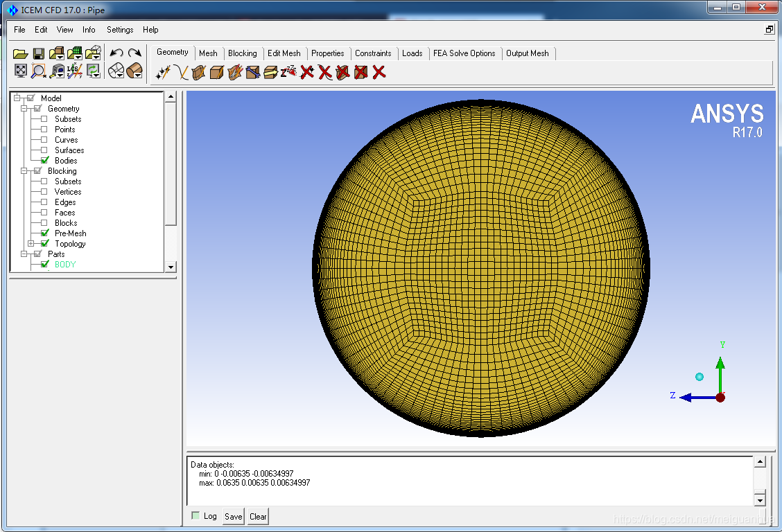
Task: Click the Open Mesh icon
Action: coord(75,53)
